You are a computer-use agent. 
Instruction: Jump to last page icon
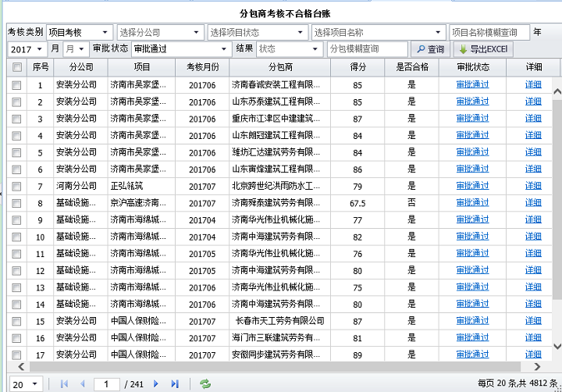175,384
